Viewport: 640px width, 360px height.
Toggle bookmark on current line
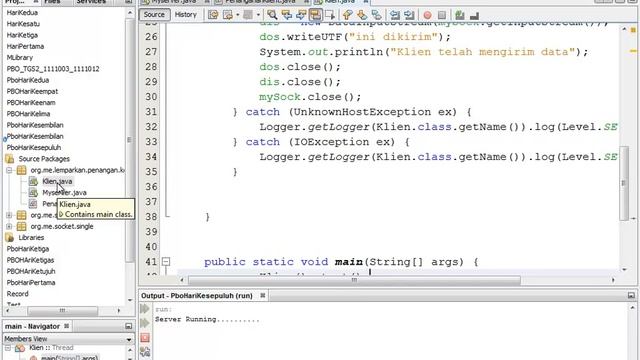click(x=376, y=15)
